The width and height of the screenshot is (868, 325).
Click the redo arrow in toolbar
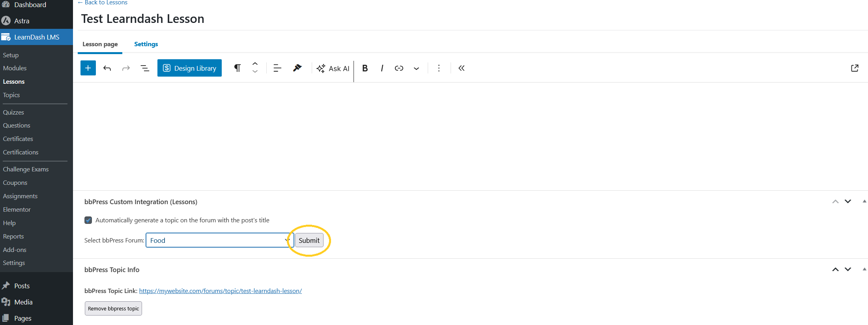(x=126, y=68)
